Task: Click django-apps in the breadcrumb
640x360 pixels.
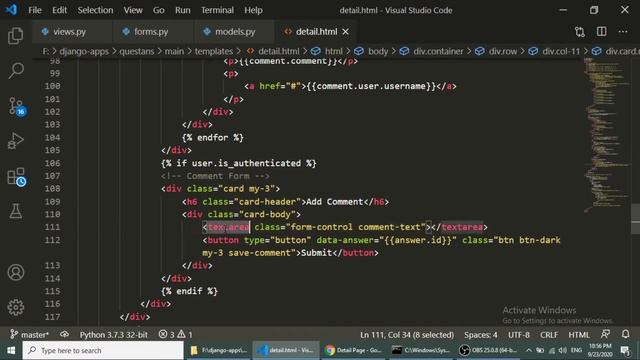Action: click(x=84, y=51)
